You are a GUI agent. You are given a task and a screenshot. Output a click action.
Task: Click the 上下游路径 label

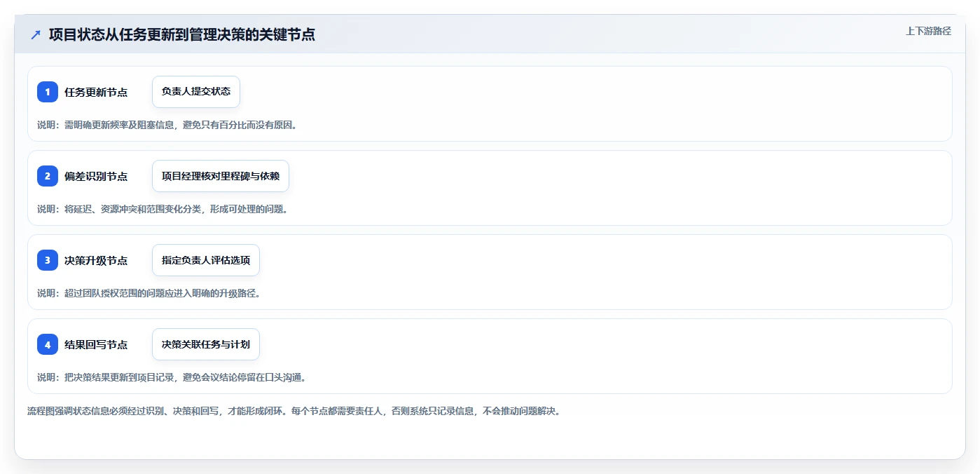pyautogui.click(x=928, y=31)
